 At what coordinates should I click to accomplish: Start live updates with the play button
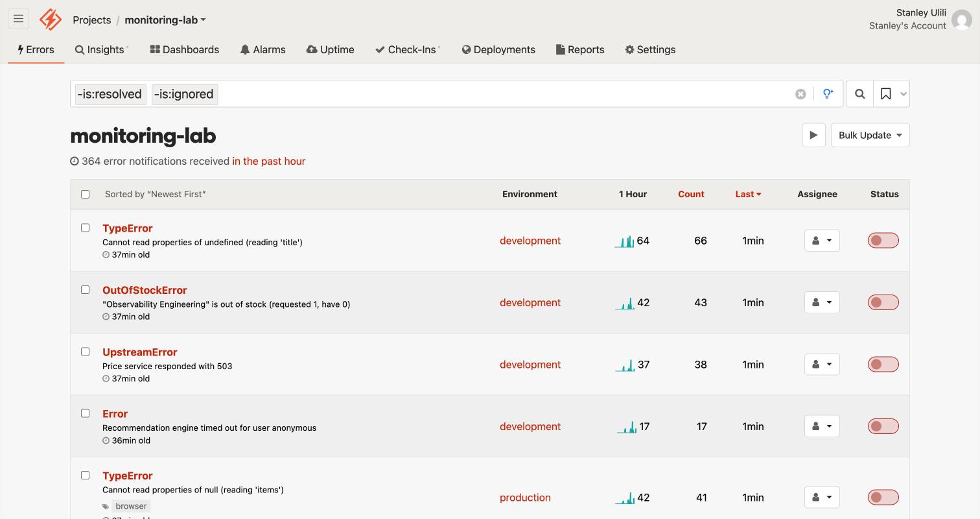[813, 135]
